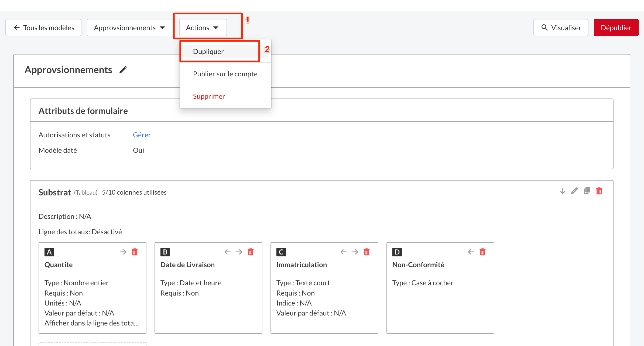
Task: Move Quantite column A to the right
Action: pos(123,252)
